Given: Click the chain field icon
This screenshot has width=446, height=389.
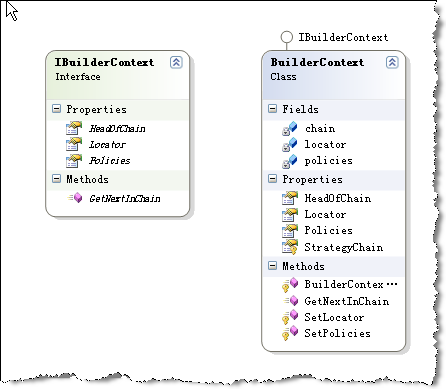Looking at the screenshot, I should [289, 128].
